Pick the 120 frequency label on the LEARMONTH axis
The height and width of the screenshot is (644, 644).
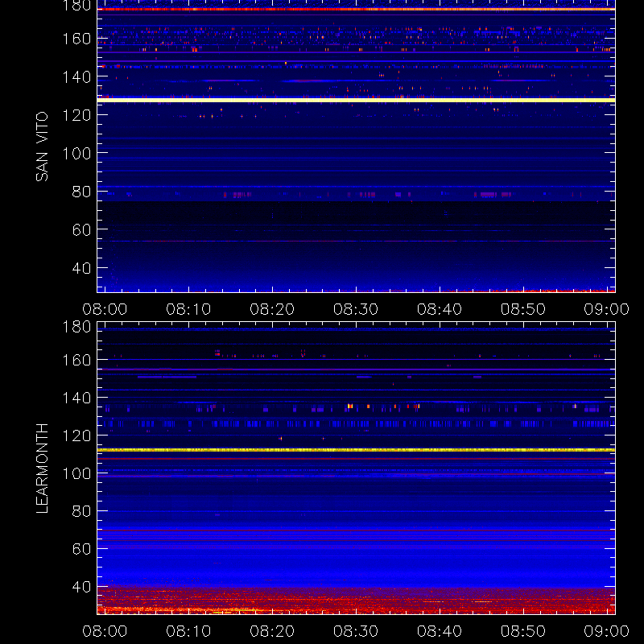click(76, 436)
